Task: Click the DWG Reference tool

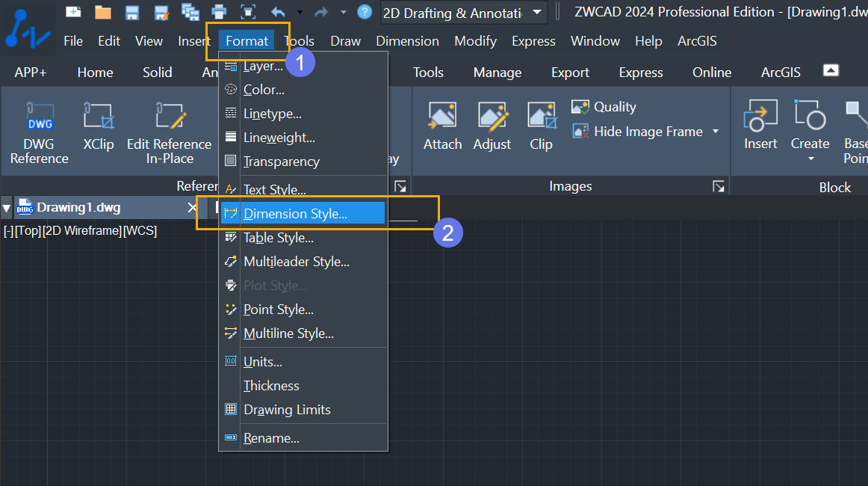Action: [x=40, y=134]
